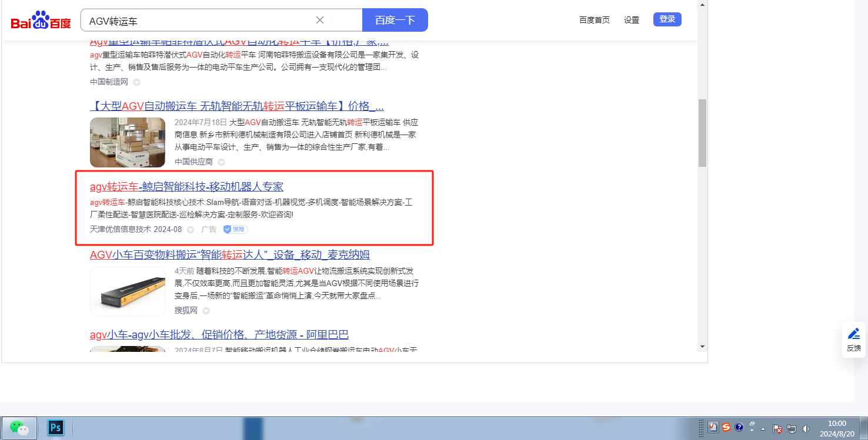Open result 【大型AGV自动搬运车 无轨智能无轨转运平板运输车】
This screenshot has width=868, height=440.
(237, 106)
